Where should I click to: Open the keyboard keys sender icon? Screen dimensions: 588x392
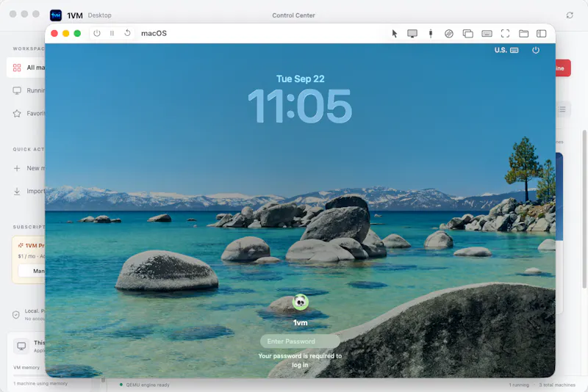tap(487, 34)
